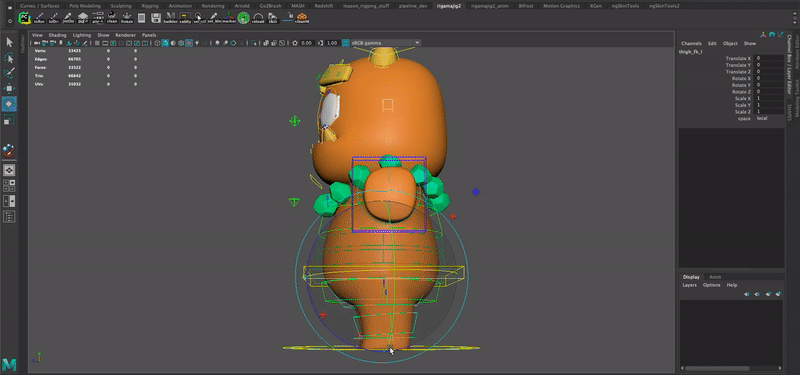
Task: Open the Object menu in Channel Box
Action: coord(730,43)
